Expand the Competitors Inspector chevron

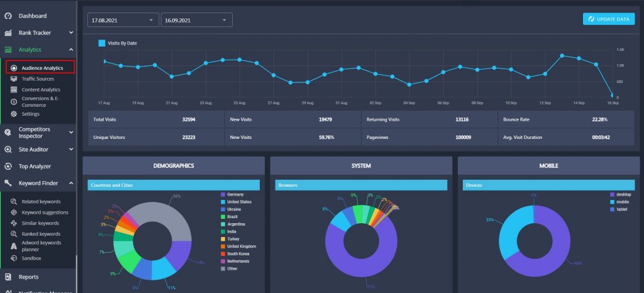(71, 133)
